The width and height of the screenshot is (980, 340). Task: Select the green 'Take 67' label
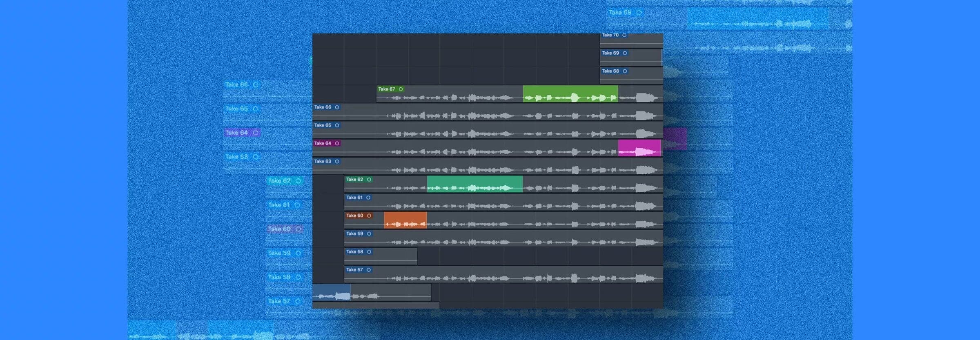386,89
